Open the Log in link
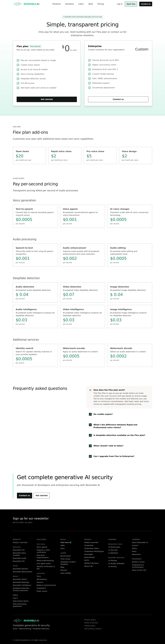Screen dimensions: 165x644 (120, 4)
